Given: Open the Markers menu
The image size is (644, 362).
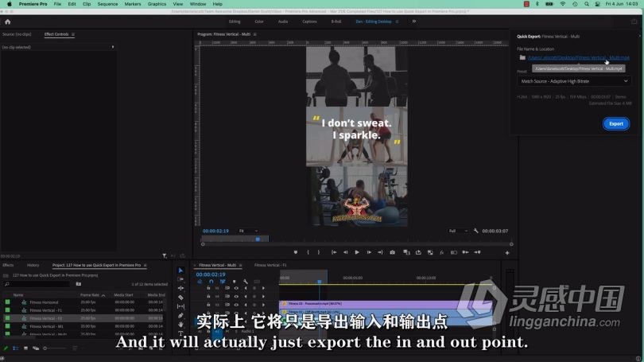Looking at the screenshot, I should click(x=133, y=4).
